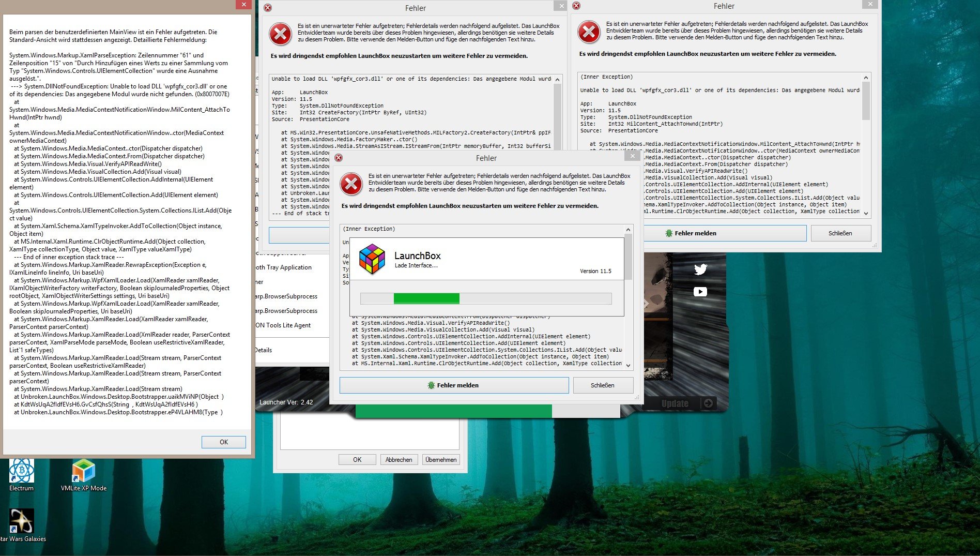
Task: Click OK in the MainView parse error message box
Action: tap(224, 442)
